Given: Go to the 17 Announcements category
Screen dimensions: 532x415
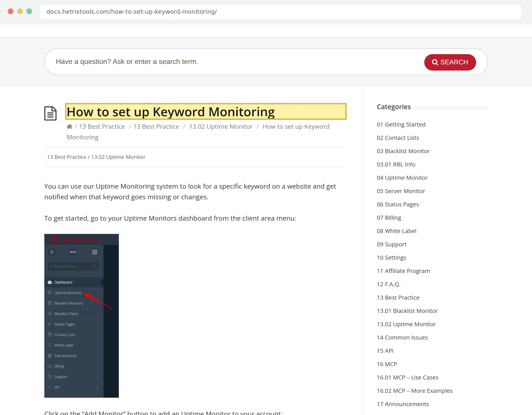Looking at the screenshot, I should (x=403, y=404).
